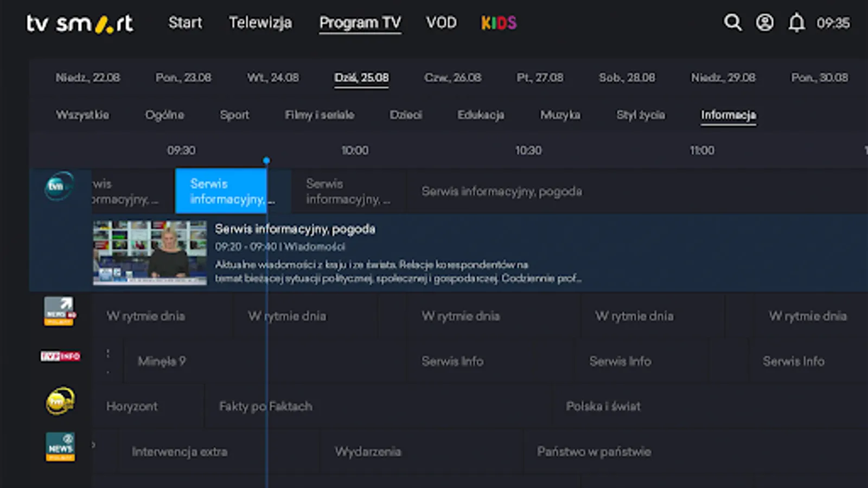Screen dimensions: 868x488
Task: Click the news anchor program thumbnail
Action: (x=150, y=253)
